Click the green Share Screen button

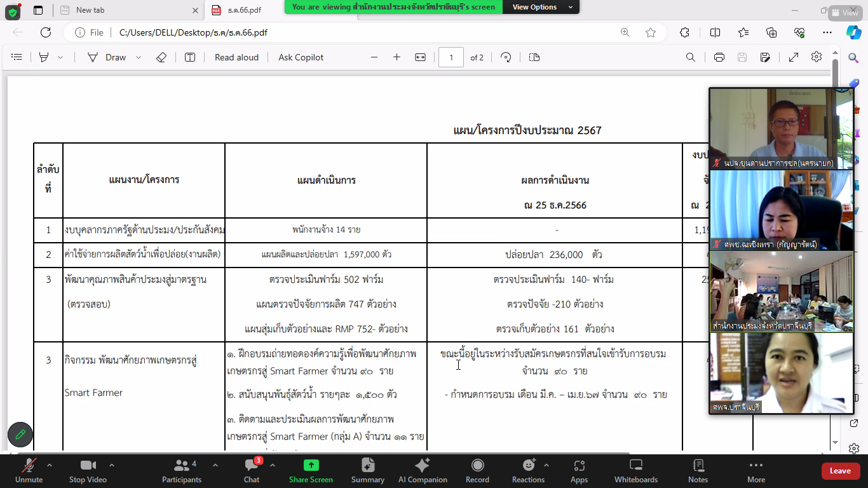pyautogui.click(x=311, y=471)
